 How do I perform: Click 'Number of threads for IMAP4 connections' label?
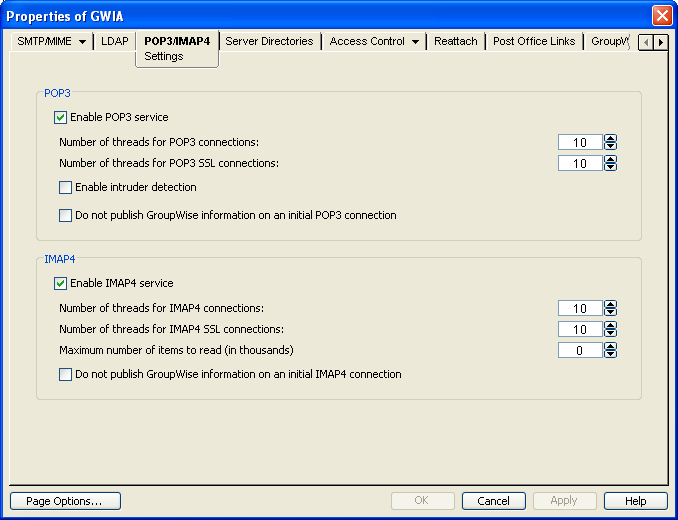[x=162, y=308]
